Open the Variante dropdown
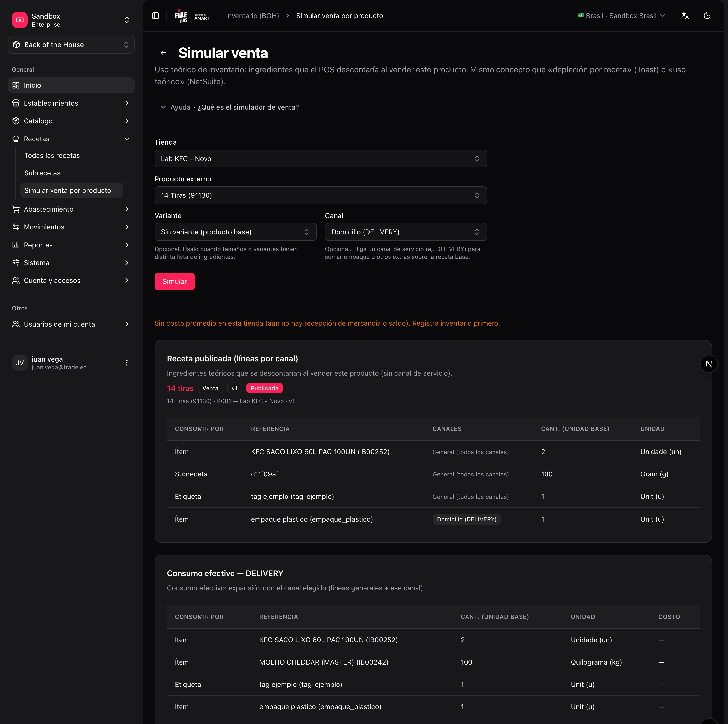The width and height of the screenshot is (728, 724). point(235,232)
